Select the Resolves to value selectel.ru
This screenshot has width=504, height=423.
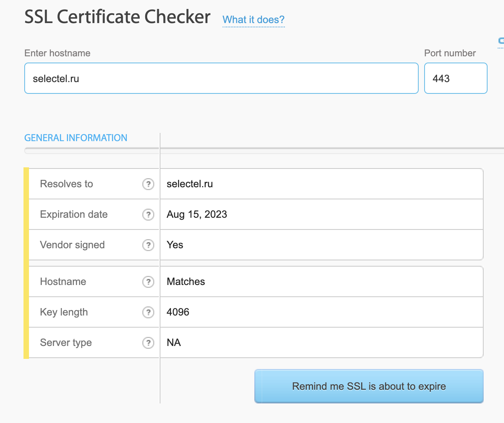click(x=190, y=184)
